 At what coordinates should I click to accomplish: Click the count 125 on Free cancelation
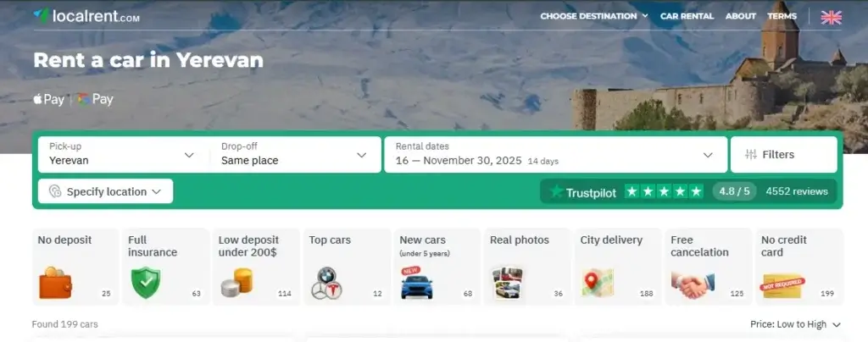pyautogui.click(x=737, y=294)
